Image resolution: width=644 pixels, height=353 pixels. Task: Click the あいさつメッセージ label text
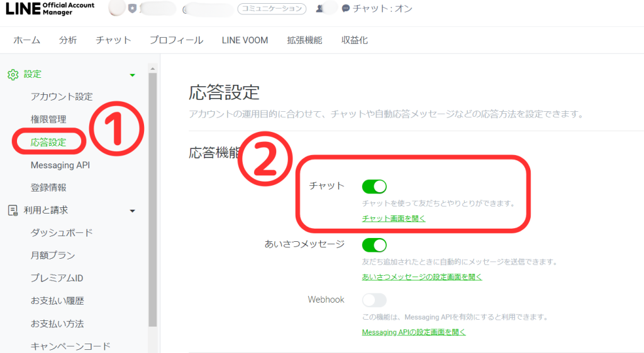point(304,244)
